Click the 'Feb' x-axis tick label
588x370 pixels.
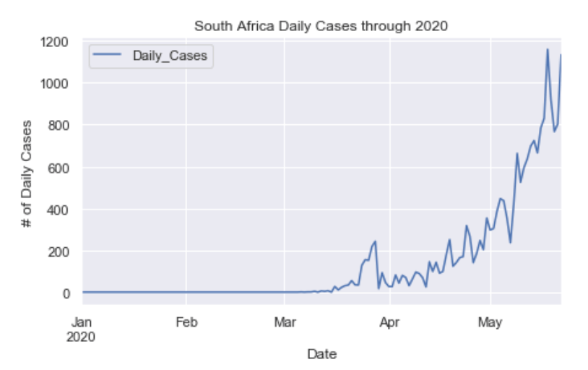click(x=186, y=322)
